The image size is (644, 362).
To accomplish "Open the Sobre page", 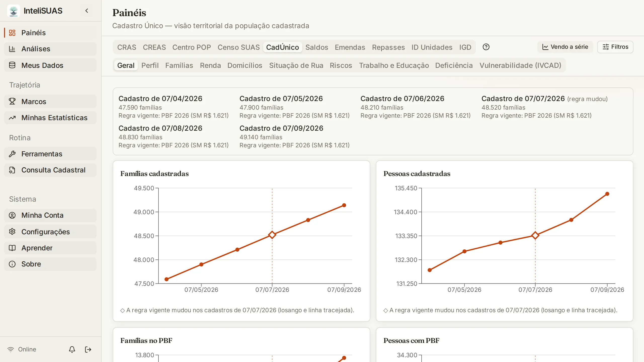I will point(50,264).
